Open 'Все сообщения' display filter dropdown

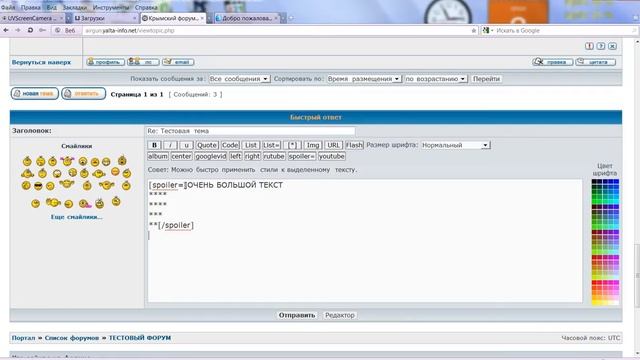pyautogui.click(x=239, y=79)
